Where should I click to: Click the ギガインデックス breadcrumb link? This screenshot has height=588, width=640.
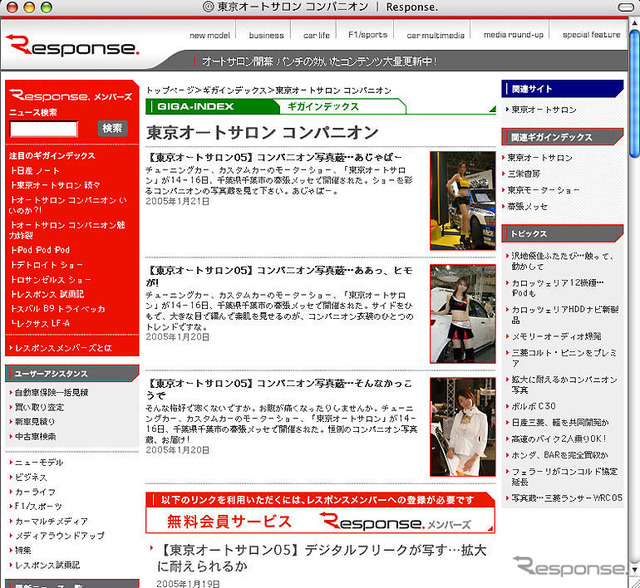tap(235, 90)
